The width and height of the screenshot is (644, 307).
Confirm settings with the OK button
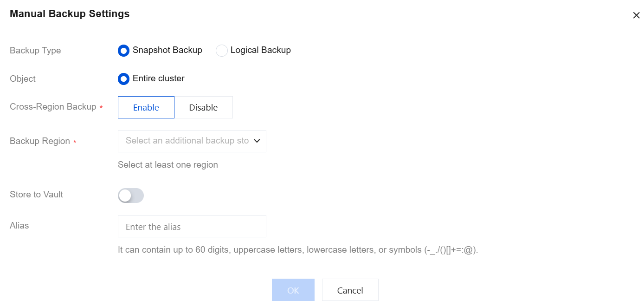click(x=293, y=290)
